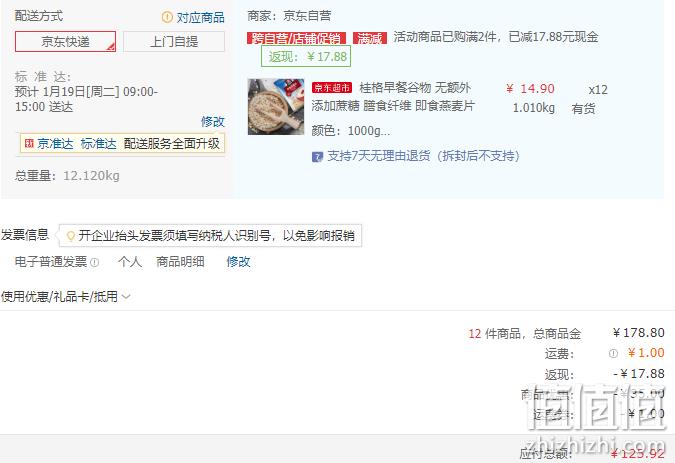Click 标准达 in delivery upgrade banner
Screen dimensions: 675x463
point(99,143)
